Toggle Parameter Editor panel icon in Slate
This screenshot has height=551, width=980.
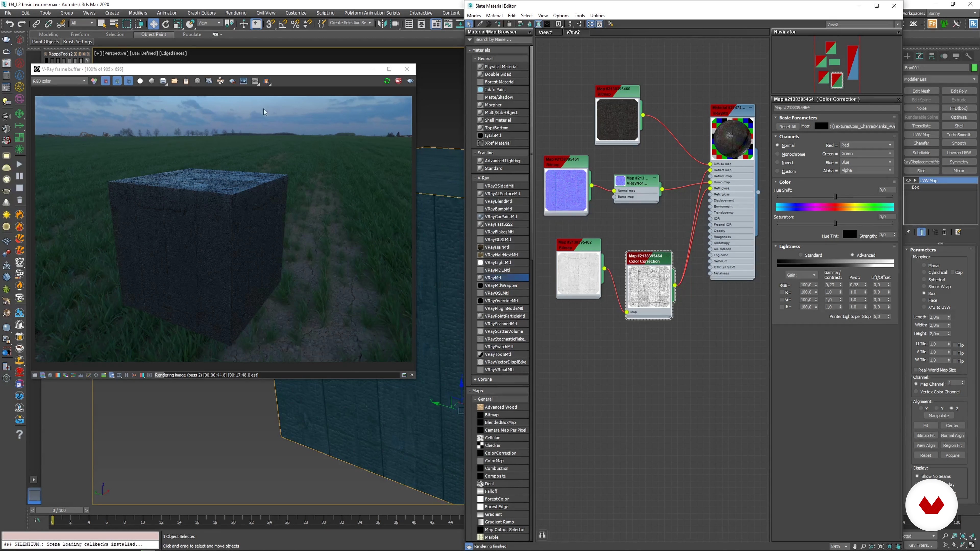[599, 24]
